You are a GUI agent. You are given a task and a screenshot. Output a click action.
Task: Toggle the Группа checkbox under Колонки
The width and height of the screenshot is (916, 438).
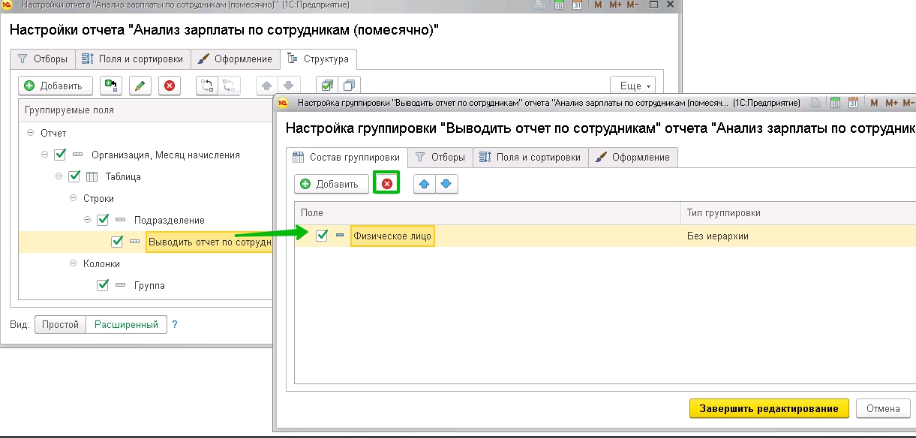click(103, 285)
